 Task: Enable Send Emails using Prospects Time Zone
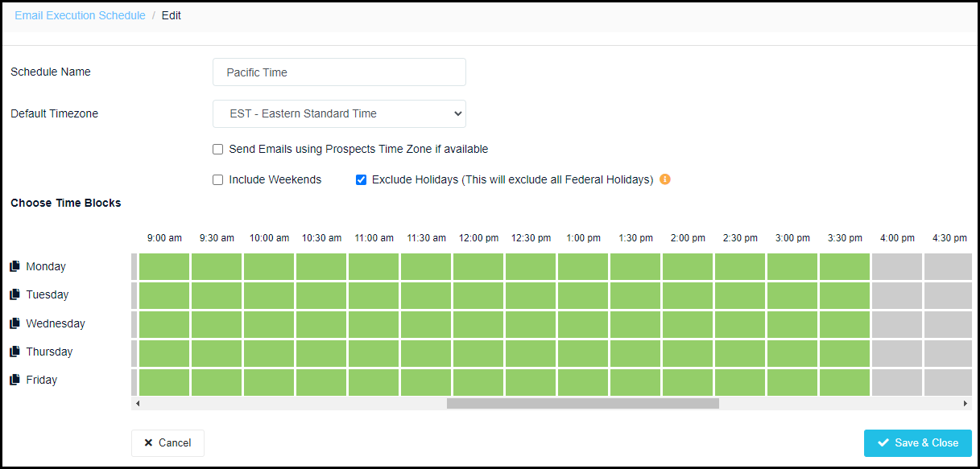(x=217, y=149)
